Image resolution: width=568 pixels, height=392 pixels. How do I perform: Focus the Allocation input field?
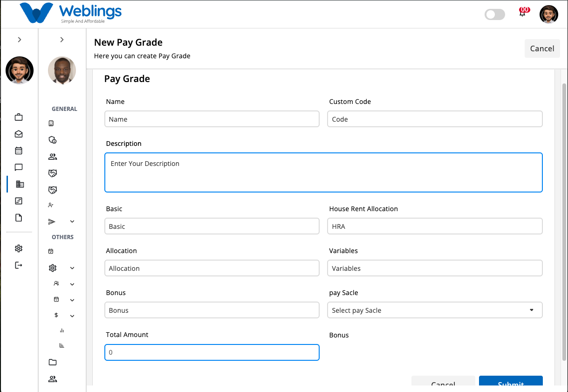pyautogui.click(x=212, y=268)
